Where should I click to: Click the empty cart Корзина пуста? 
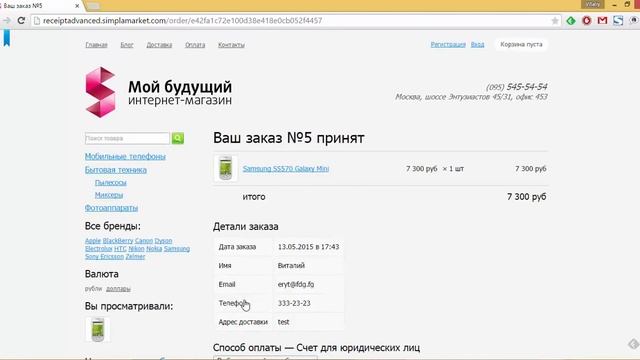point(521,44)
